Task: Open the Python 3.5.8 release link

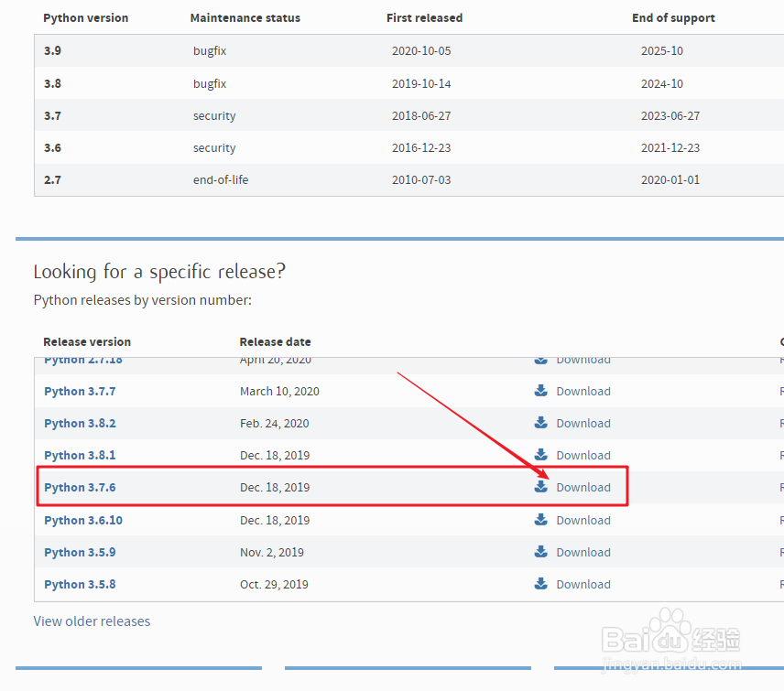Action: pyautogui.click(x=80, y=584)
